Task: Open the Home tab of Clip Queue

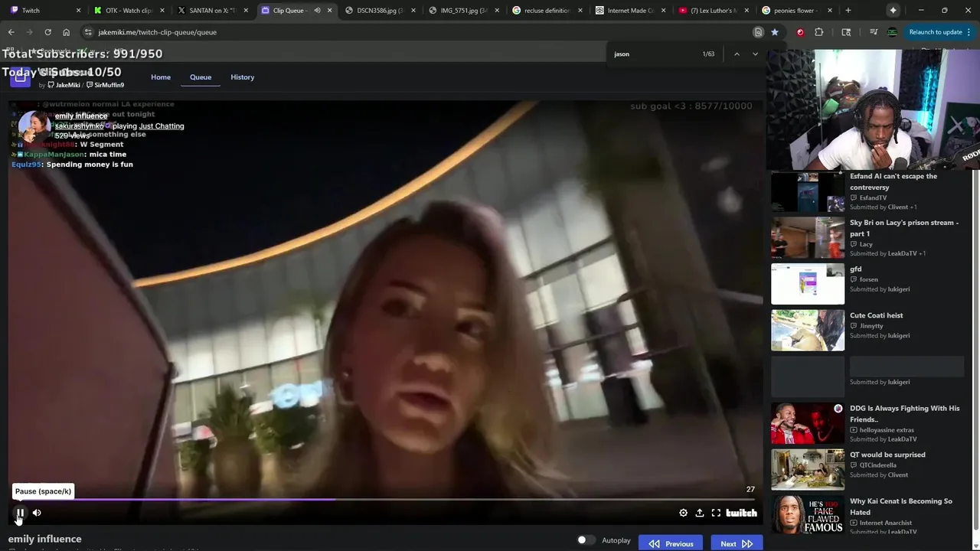Action: point(161,77)
